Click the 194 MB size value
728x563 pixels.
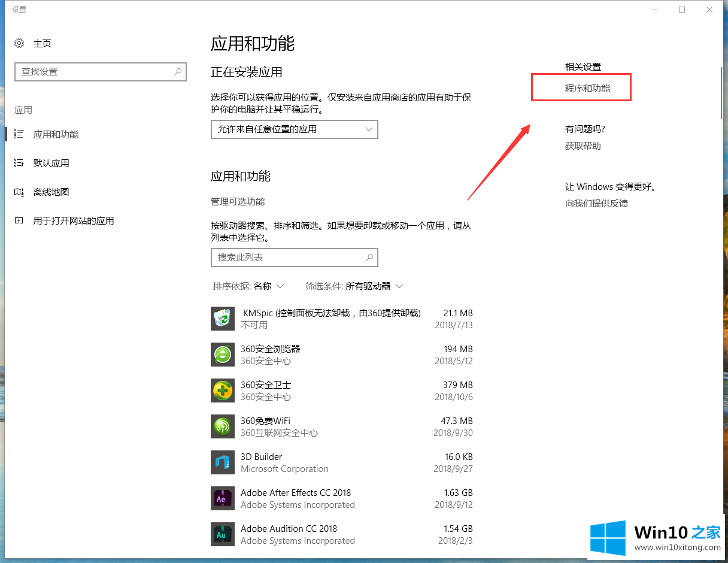point(459,349)
